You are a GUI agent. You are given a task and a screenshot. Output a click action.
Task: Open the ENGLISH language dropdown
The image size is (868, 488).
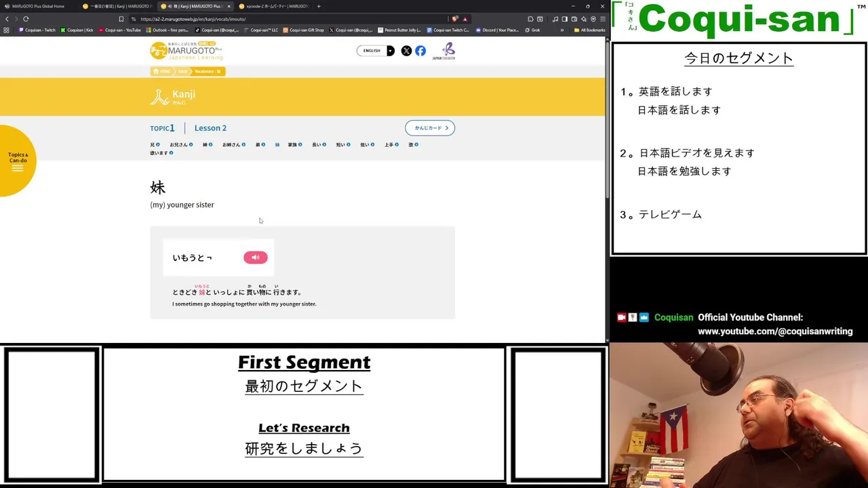[376, 51]
